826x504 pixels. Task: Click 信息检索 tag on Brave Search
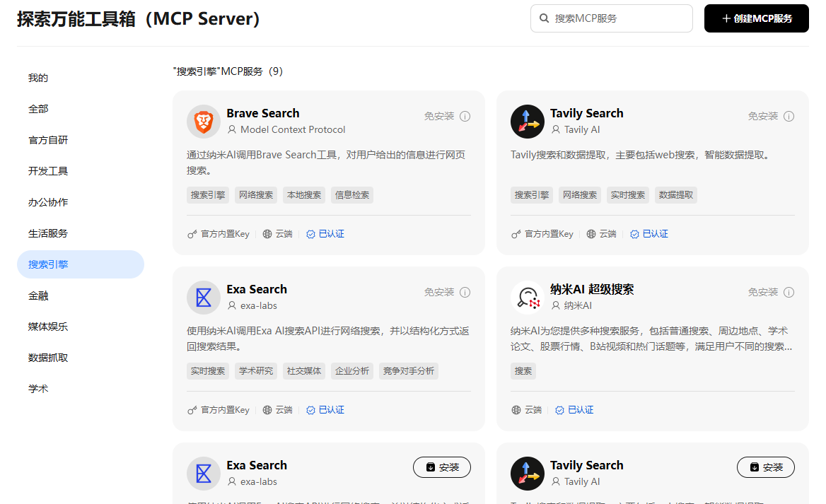click(352, 195)
